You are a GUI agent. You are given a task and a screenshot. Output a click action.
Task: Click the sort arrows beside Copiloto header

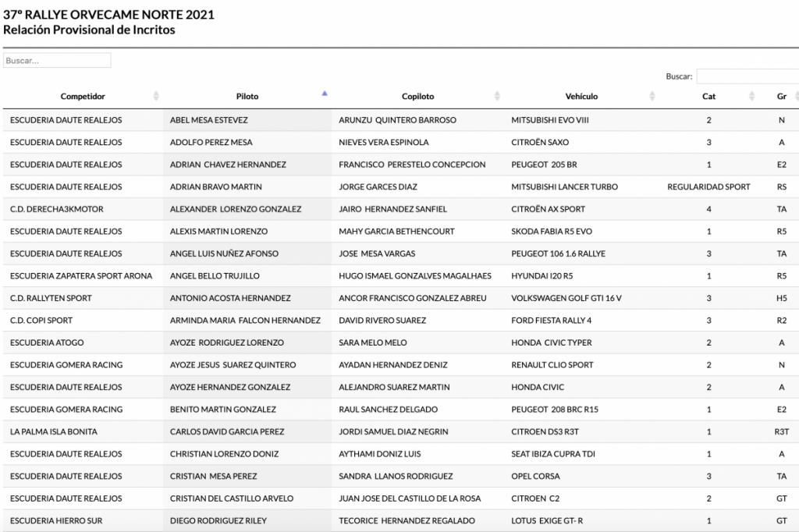tap(497, 96)
